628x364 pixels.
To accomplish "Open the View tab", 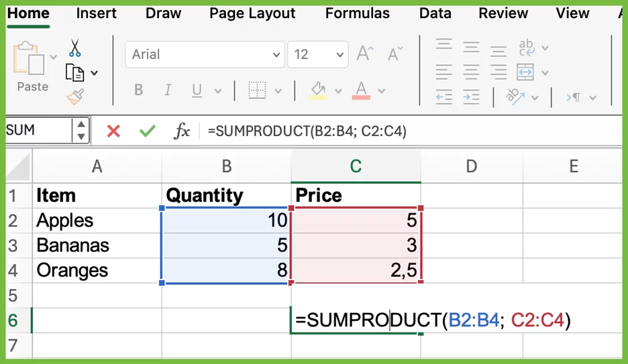I will [572, 13].
